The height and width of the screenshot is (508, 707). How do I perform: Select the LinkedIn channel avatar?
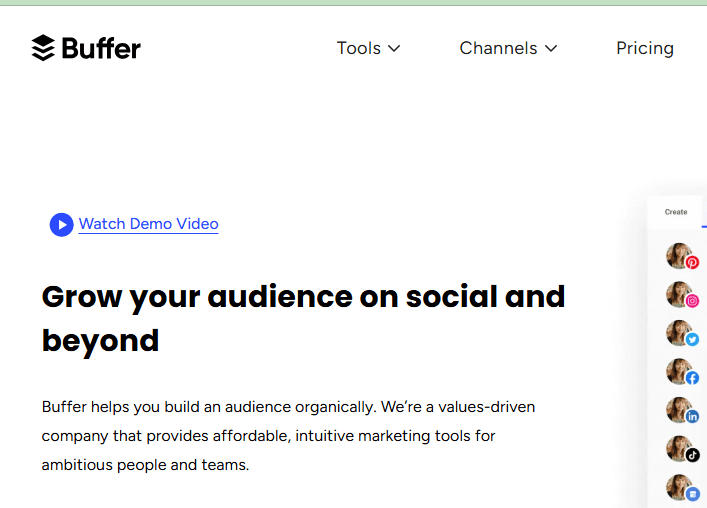[x=682, y=411]
